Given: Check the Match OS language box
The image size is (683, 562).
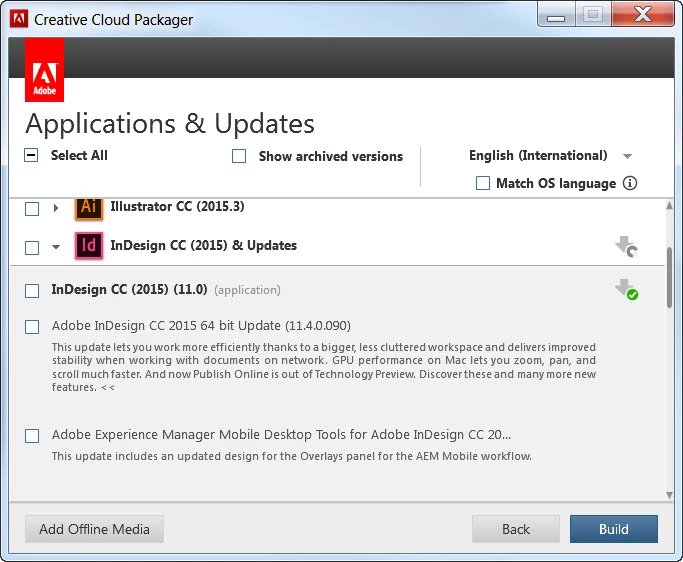Looking at the screenshot, I should 483,183.
